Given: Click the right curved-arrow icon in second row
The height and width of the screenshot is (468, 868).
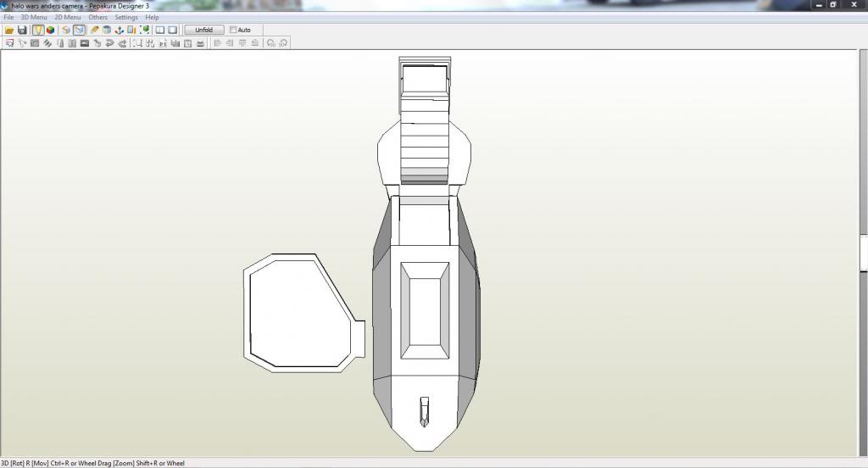Looking at the screenshot, I should [122, 43].
